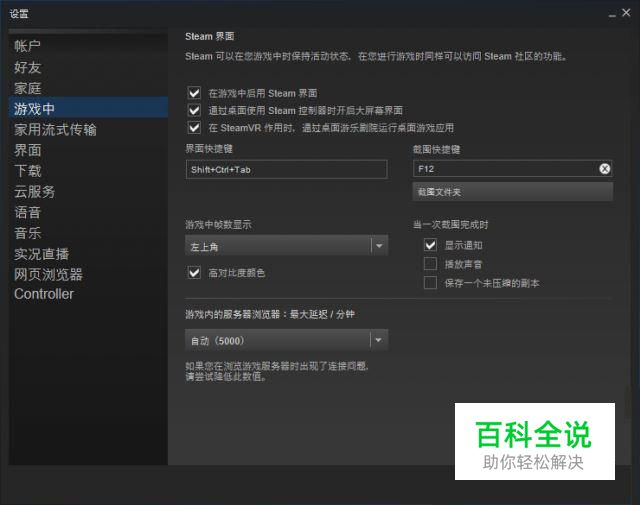Open the 自动 (5000) max ping dropdown
Viewport: 640px width, 505px height.
pos(286,340)
